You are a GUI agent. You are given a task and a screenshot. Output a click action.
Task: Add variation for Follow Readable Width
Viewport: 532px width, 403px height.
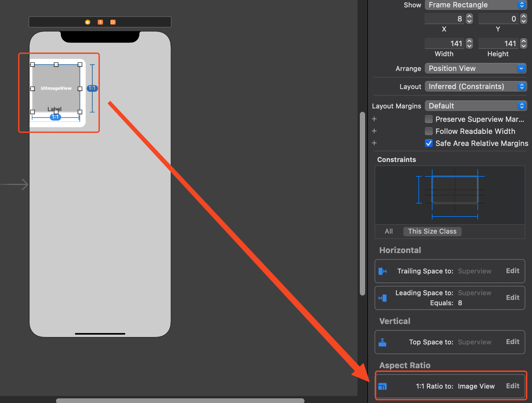tap(374, 131)
